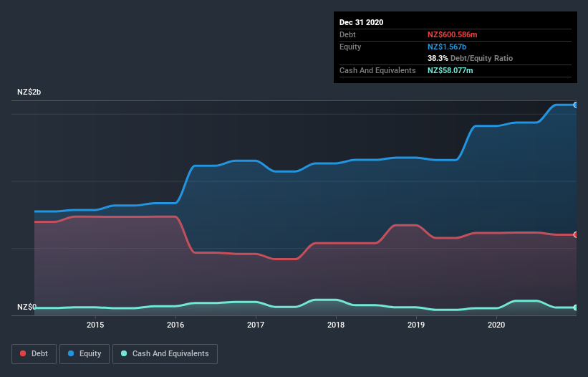Image resolution: width=588 pixels, height=377 pixels.
Task: Click the NZ$1.567b equity value
Action: 447,47
